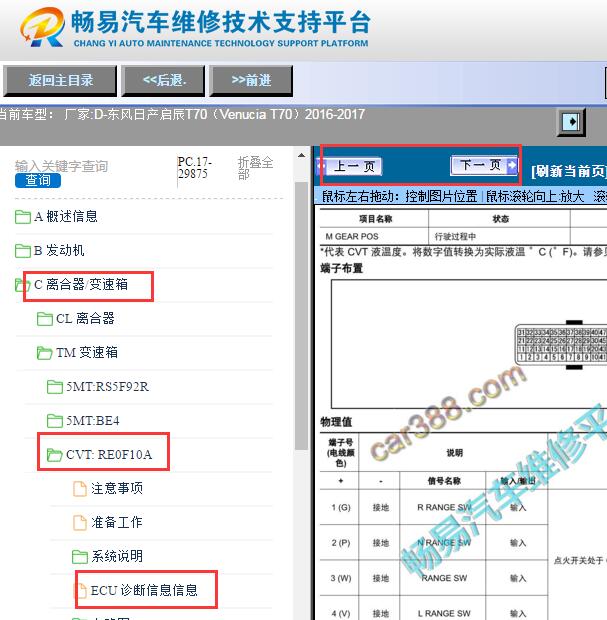Select the 系统说明 tree item
The width and height of the screenshot is (607, 620).
(x=117, y=557)
